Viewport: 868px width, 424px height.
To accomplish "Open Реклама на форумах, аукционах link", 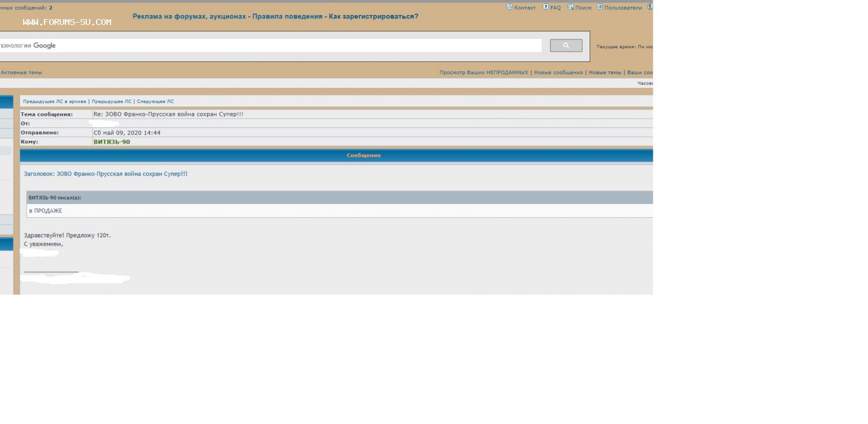I will click(x=189, y=17).
